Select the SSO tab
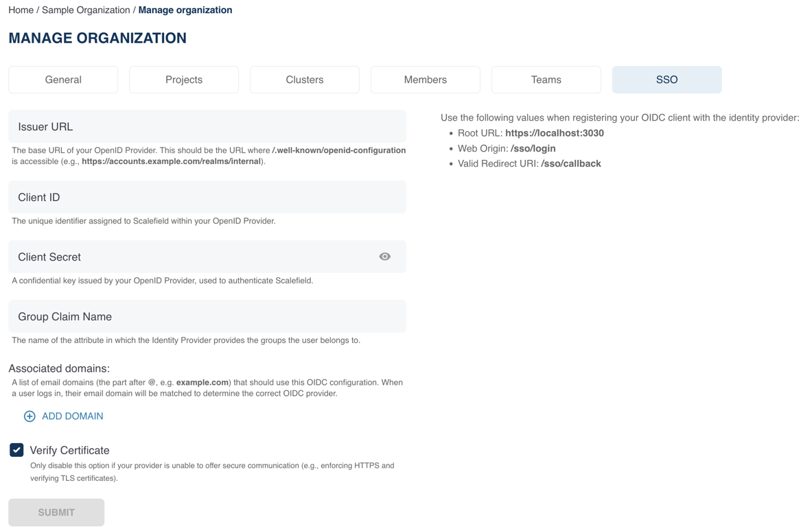 click(666, 80)
